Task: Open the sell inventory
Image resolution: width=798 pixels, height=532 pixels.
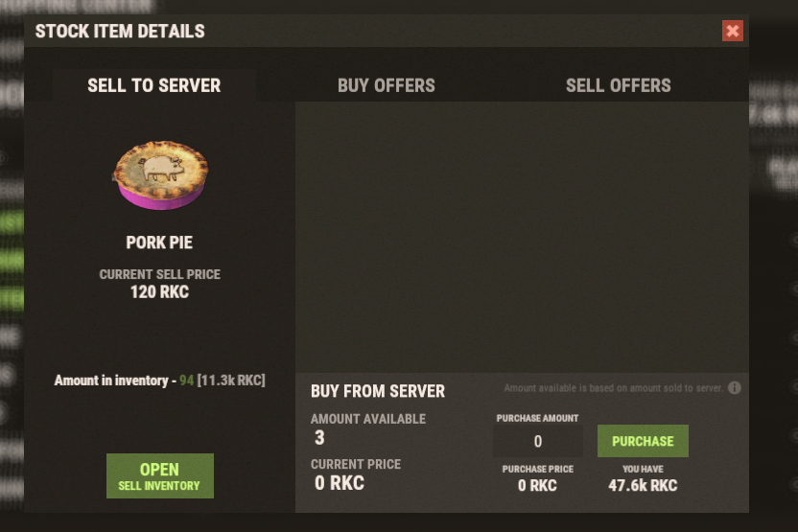Action: click(160, 475)
